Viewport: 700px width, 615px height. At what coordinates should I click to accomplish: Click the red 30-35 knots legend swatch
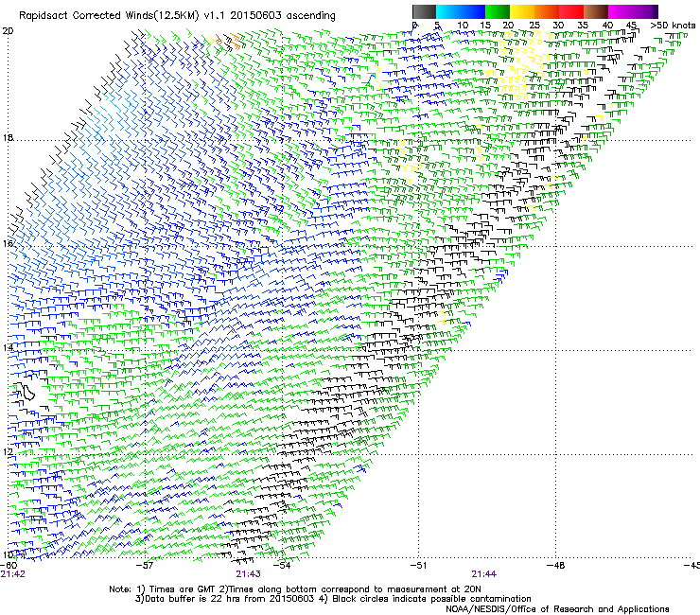(x=571, y=12)
